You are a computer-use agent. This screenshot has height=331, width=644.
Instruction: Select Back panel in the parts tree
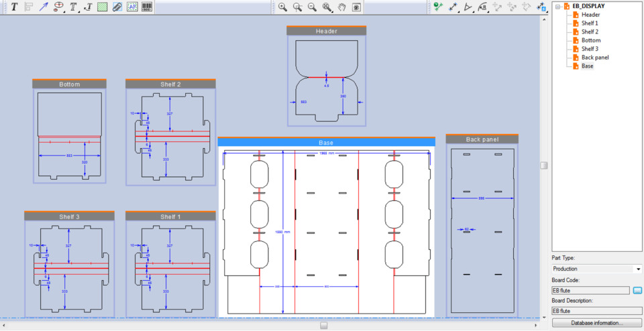pos(594,58)
